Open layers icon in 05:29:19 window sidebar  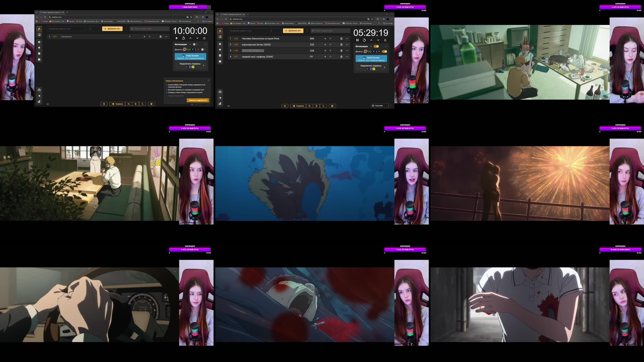(x=220, y=50)
